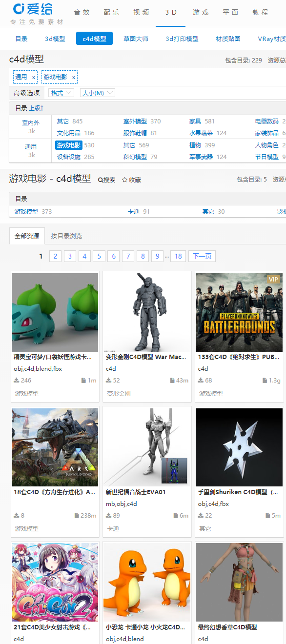Viewport: 286px width, 644px height.
Task: Open the 3D top navigation menu
Action: (171, 12)
